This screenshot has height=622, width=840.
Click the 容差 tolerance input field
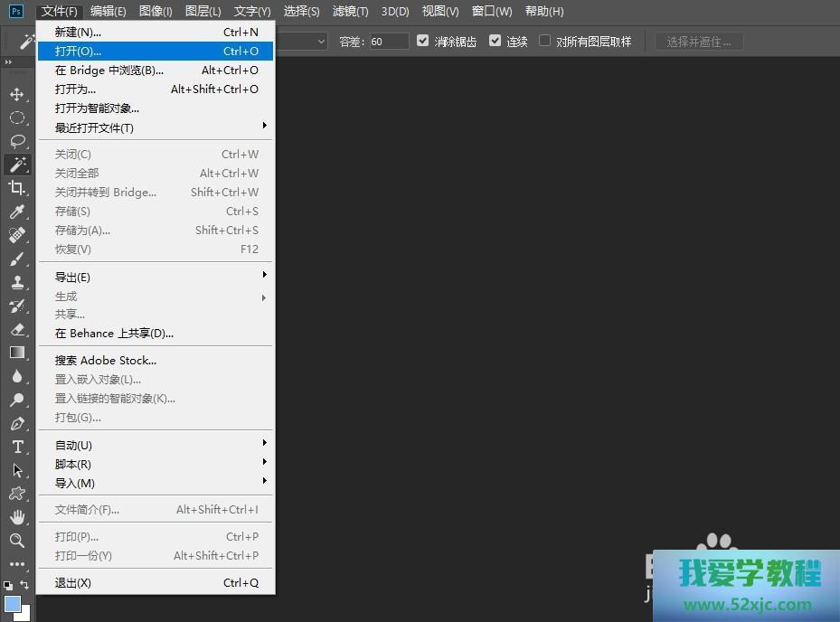(388, 42)
